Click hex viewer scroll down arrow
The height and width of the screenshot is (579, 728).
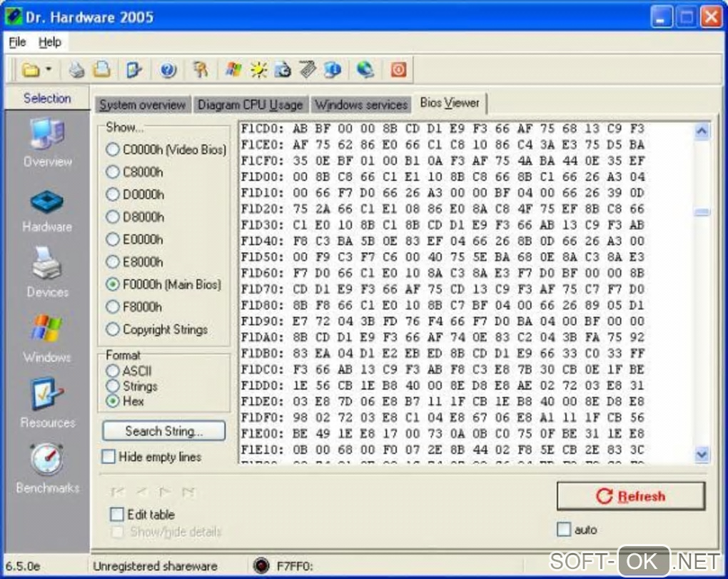pos(702,455)
